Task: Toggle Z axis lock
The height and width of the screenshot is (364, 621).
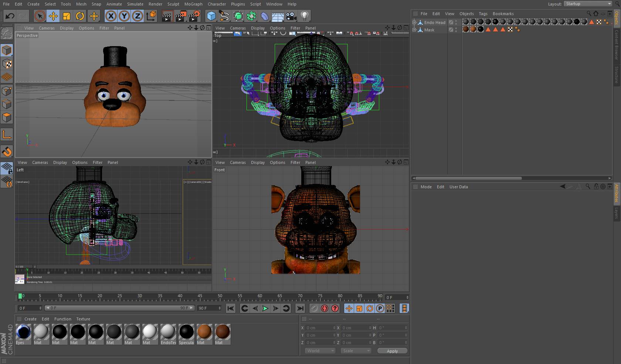Action: point(138,16)
